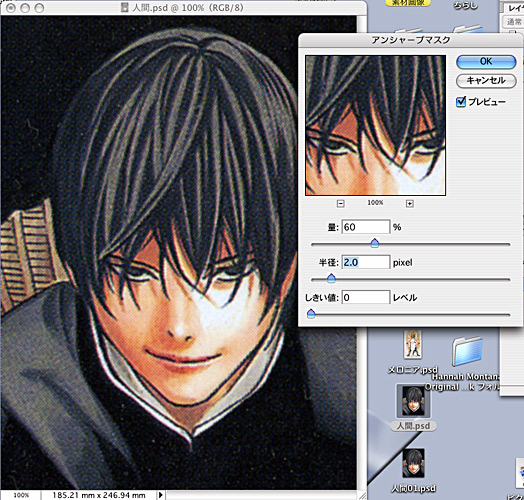Image resolution: width=524 pixels, height=500 pixels.
Task: Click the 人間.psd file name label on desktop
Action: (413, 426)
